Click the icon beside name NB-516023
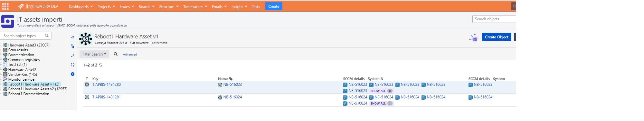This screenshot has height=121, width=644. [x=220, y=85]
